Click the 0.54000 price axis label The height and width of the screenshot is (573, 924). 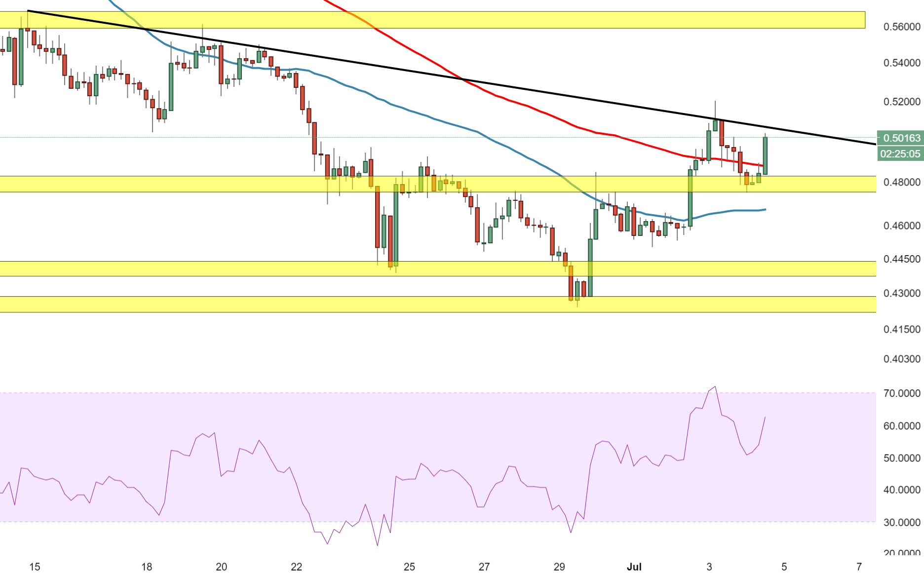(x=902, y=63)
